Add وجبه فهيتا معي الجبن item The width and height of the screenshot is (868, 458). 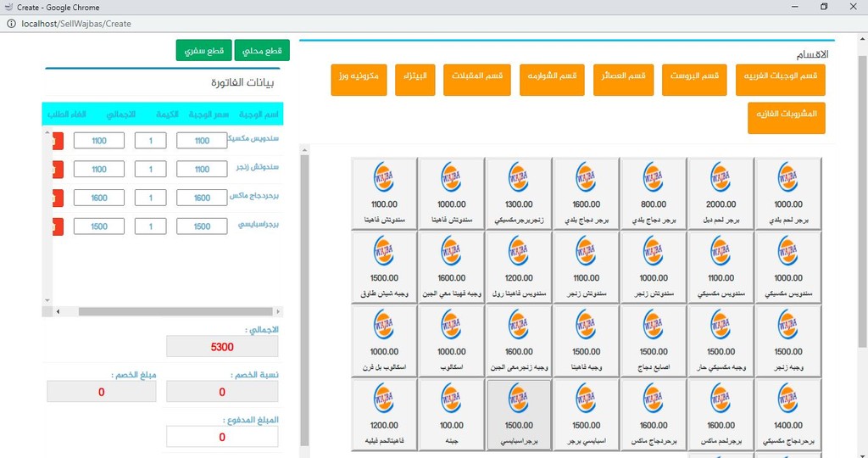[451, 267]
